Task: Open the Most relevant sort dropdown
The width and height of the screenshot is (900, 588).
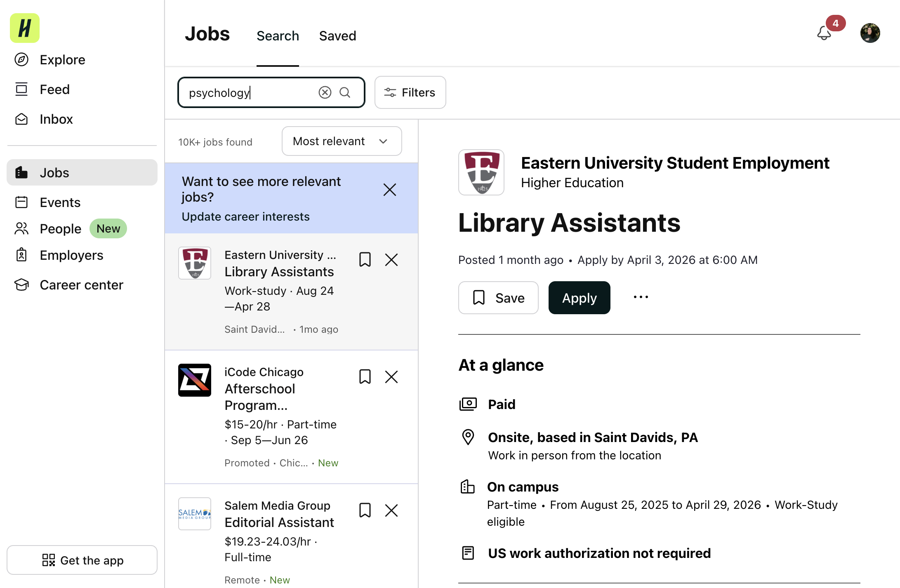Action: pos(342,141)
